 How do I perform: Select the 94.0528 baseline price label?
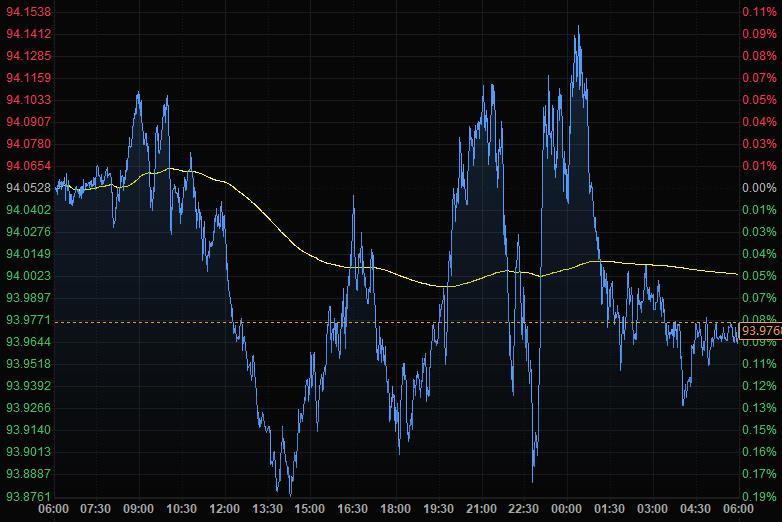click(x=28, y=188)
